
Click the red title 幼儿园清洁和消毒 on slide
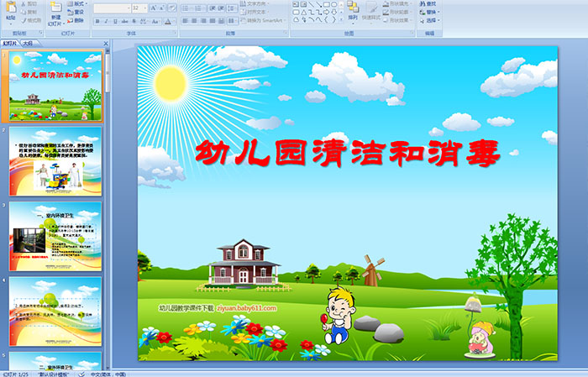tap(348, 153)
